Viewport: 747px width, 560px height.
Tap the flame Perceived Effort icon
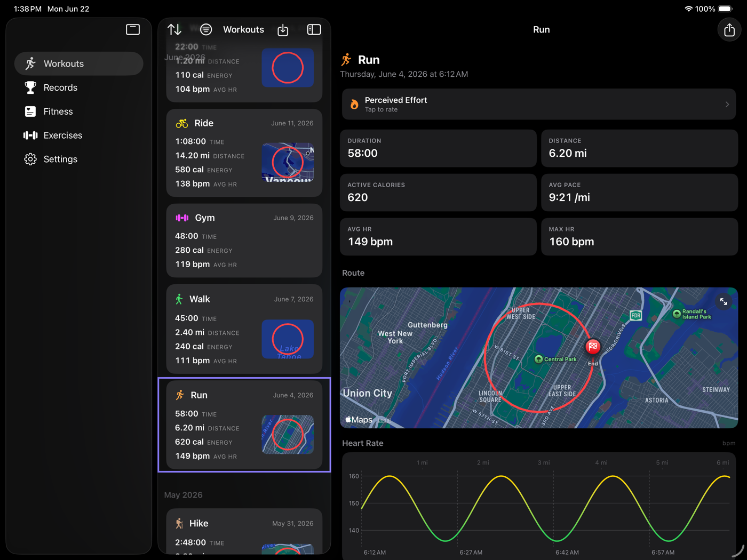[x=354, y=104]
